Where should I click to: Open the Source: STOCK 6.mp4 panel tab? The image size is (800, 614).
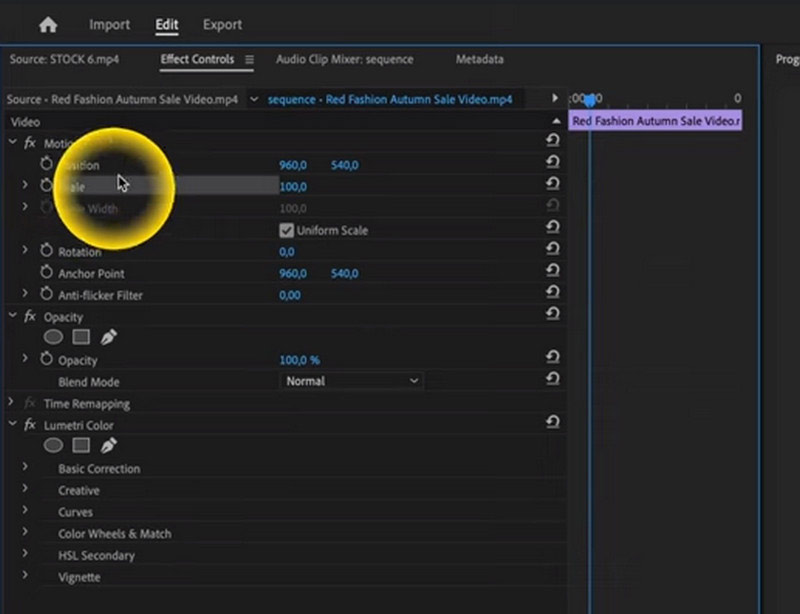pos(64,59)
